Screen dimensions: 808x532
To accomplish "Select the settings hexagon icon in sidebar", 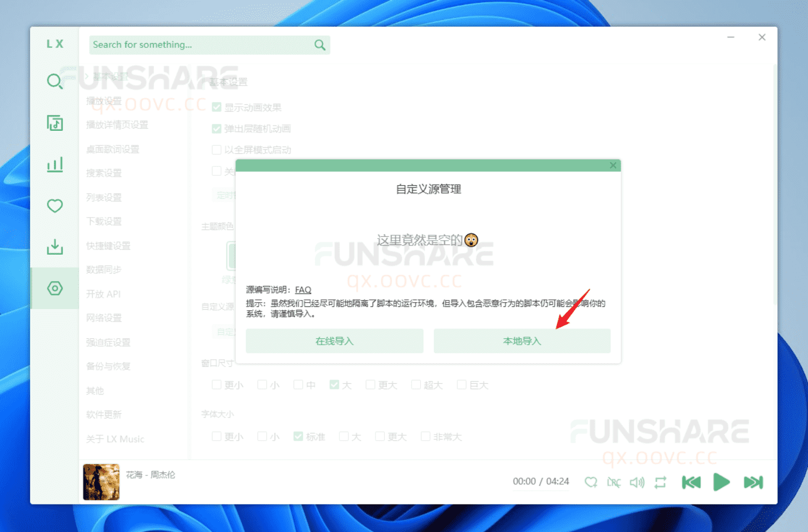I will tap(54, 288).
